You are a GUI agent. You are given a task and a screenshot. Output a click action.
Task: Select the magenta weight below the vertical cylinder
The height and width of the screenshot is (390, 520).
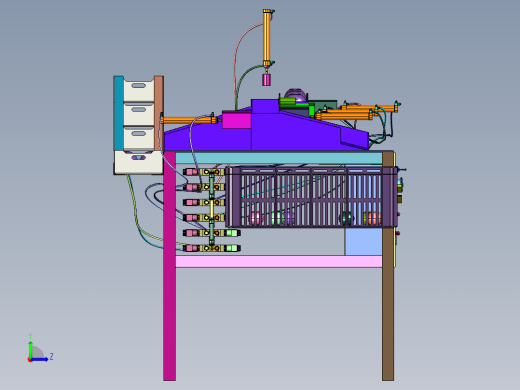click(x=266, y=80)
